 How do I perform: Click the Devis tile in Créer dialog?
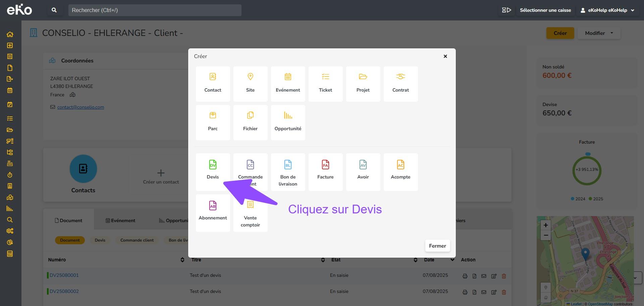(213, 170)
